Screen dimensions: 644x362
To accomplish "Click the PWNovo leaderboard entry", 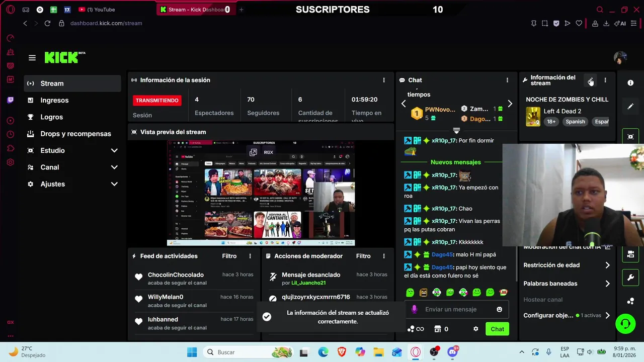I will 434,113.
